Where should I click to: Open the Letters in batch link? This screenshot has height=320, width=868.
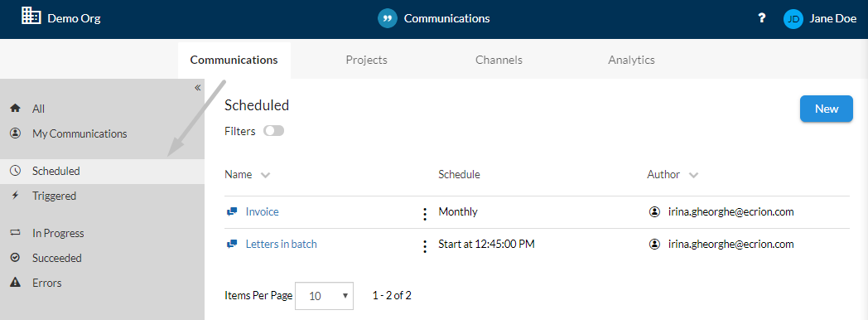(x=282, y=244)
